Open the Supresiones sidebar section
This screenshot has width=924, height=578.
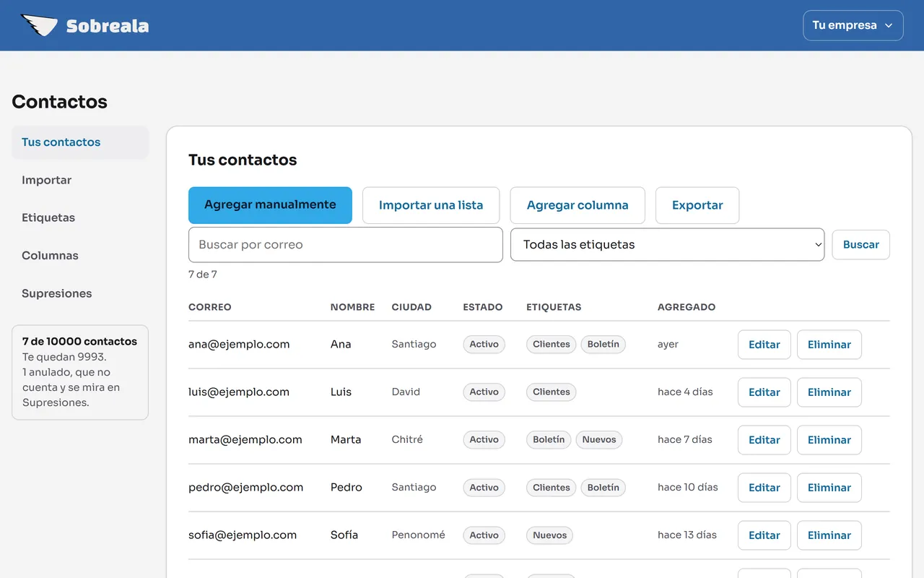tap(80, 293)
